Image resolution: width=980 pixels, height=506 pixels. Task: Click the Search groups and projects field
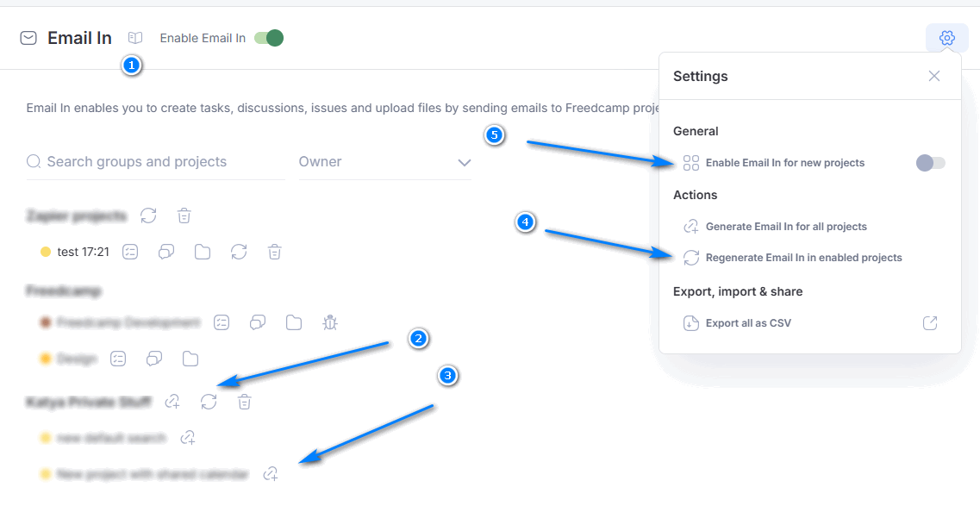coord(156,162)
